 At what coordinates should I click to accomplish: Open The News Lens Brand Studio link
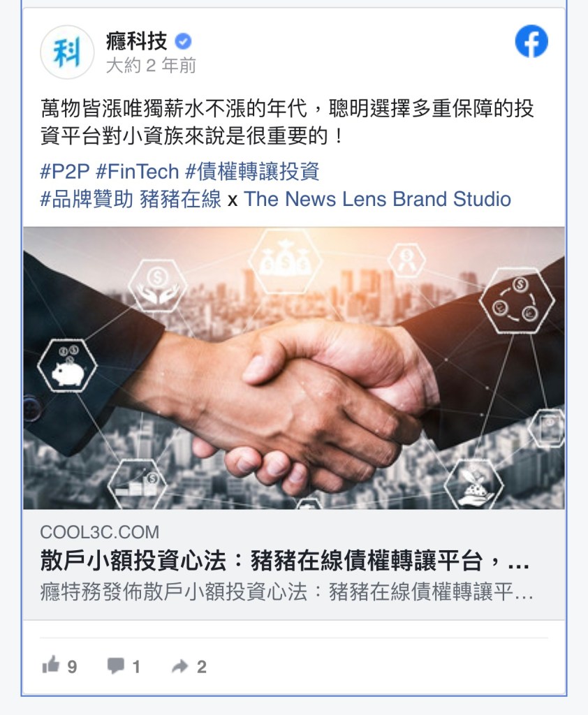378,199
